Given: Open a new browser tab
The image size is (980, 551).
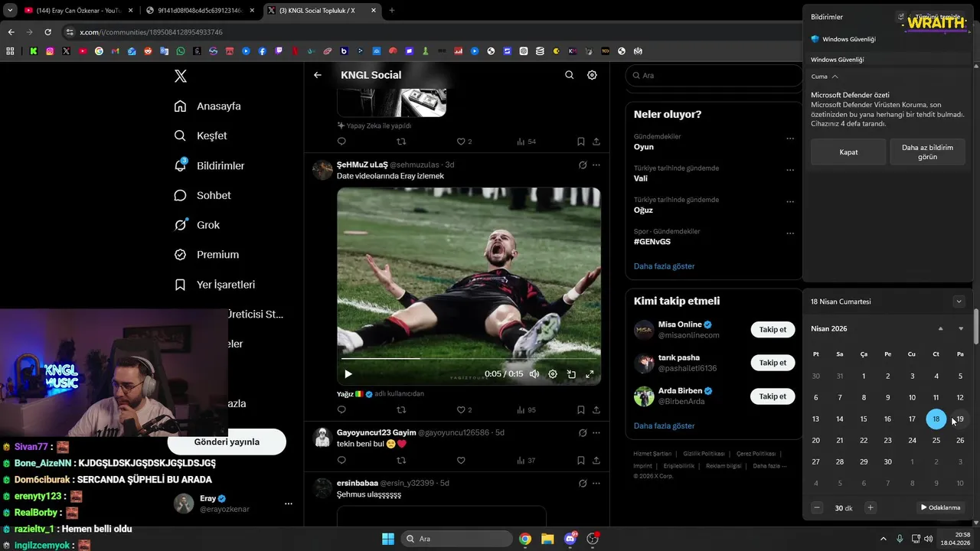Looking at the screenshot, I should 392,11.
